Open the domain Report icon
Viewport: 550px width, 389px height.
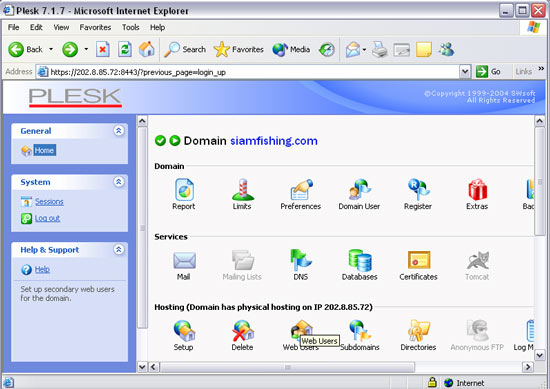point(184,190)
